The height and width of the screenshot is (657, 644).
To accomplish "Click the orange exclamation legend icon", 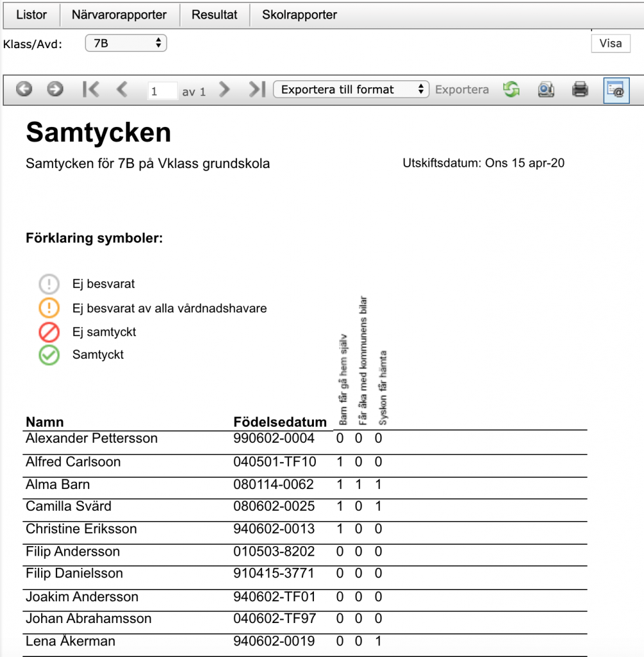I will 49,308.
